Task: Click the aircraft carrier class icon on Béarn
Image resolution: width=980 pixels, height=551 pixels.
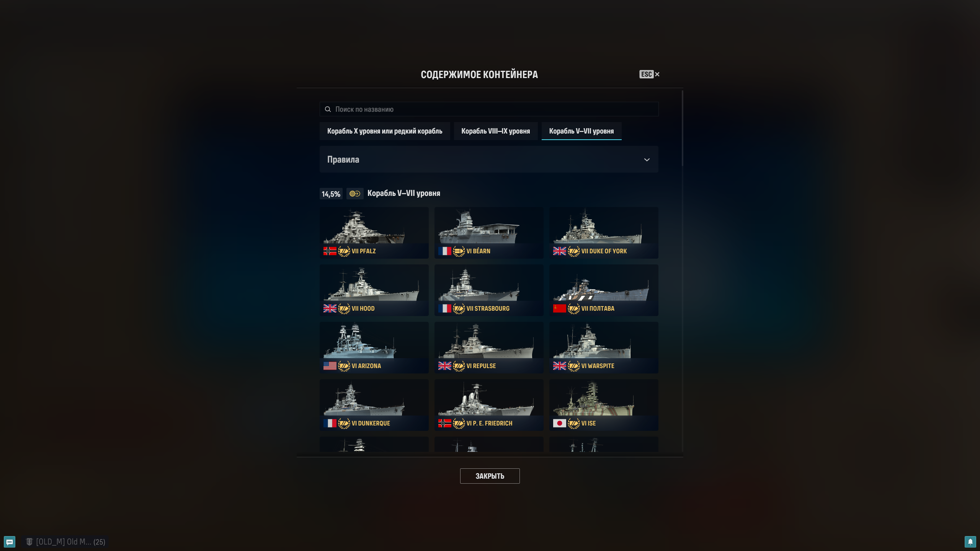Action: (x=459, y=251)
